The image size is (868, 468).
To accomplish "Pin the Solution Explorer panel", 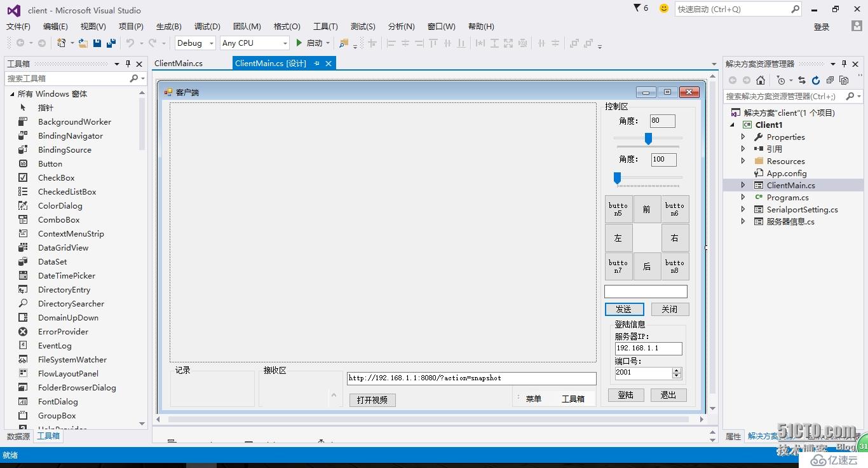I will coord(844,64).
